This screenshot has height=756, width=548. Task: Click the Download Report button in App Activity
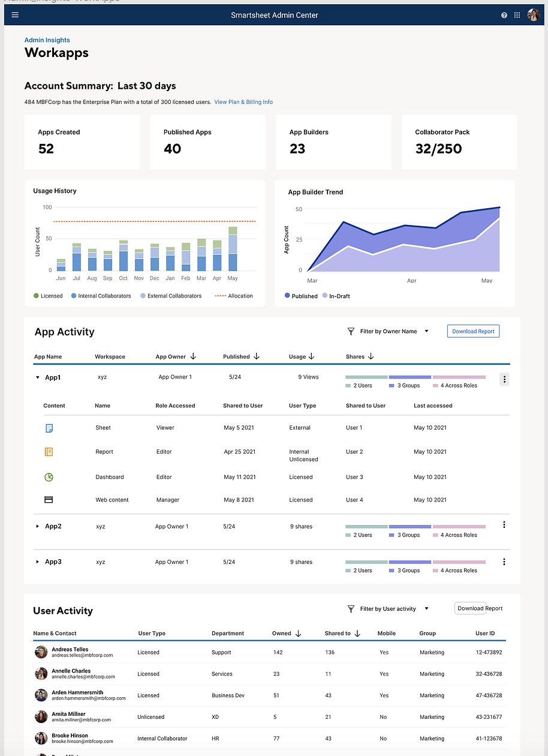pyautogui.click(x=473, y=331)
